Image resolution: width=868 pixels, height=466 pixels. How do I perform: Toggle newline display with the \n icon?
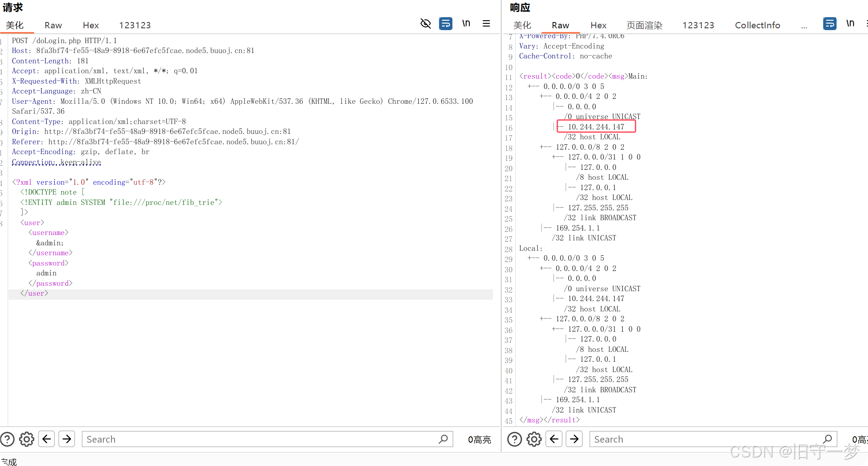(466, 23)
